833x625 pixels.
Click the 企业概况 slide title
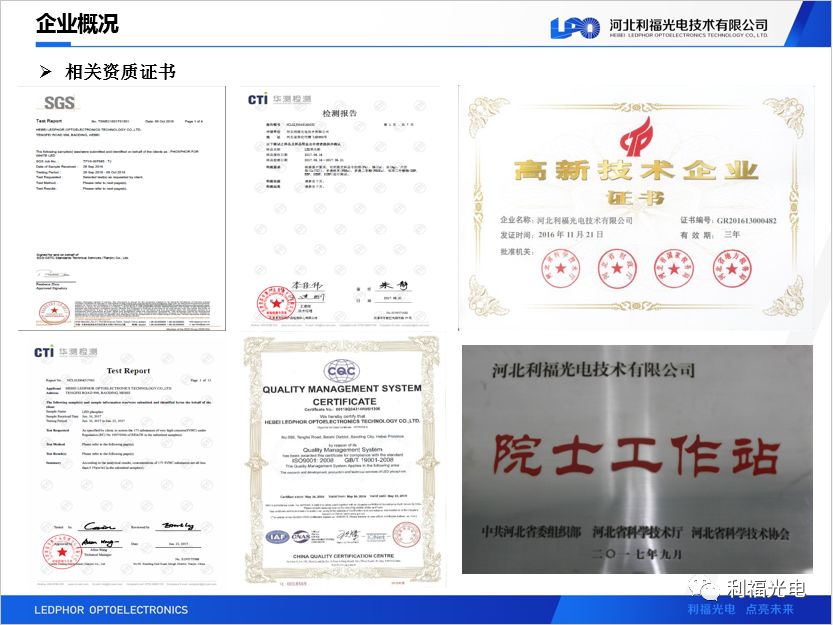point(77,24)
